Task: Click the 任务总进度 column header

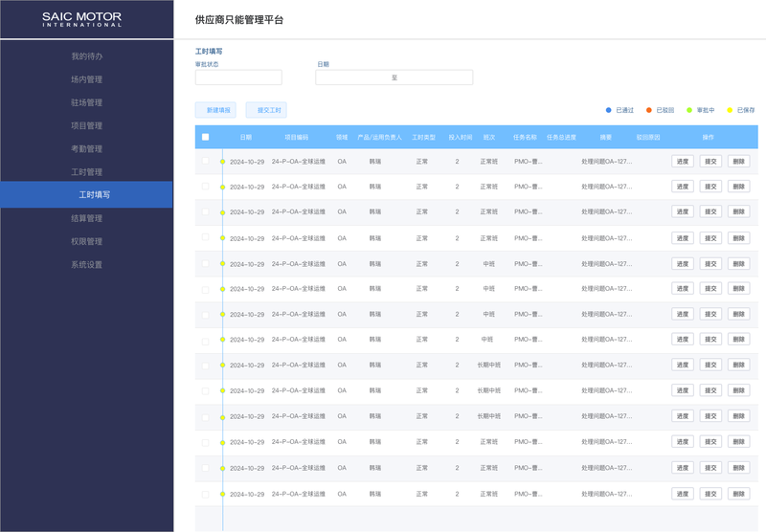Action: point(561,137)
